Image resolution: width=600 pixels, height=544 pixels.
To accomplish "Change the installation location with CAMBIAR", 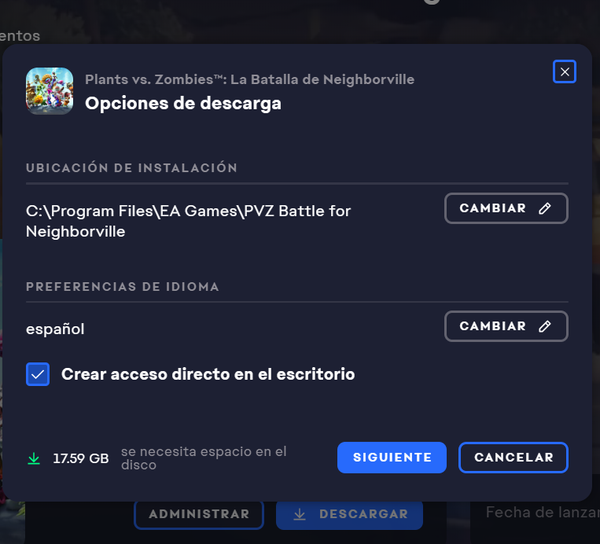I will [x=506, y=208].
